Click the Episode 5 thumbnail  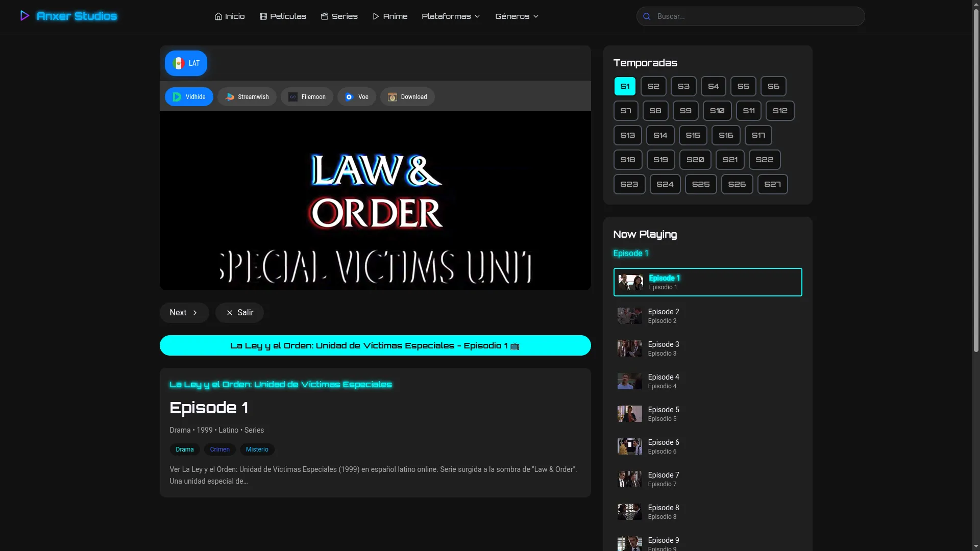point(630,414)
